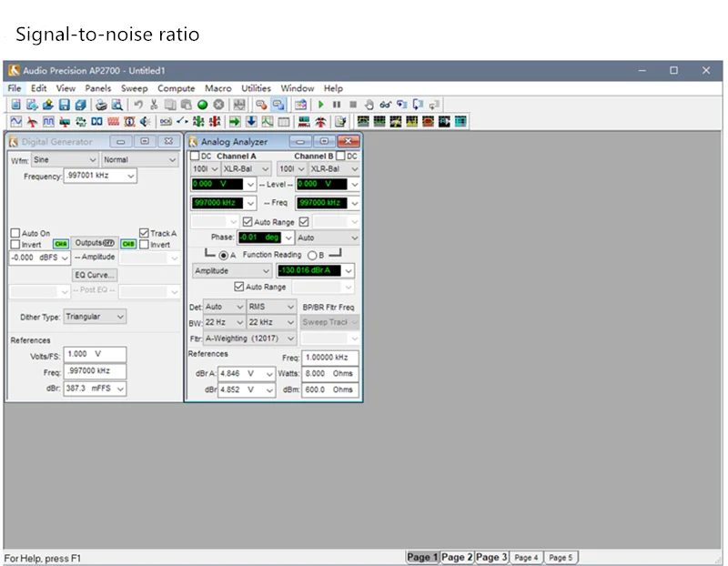Open Print Preview magnifier icon
This screenshot has height=566, width=728.
tap(117, 105)
